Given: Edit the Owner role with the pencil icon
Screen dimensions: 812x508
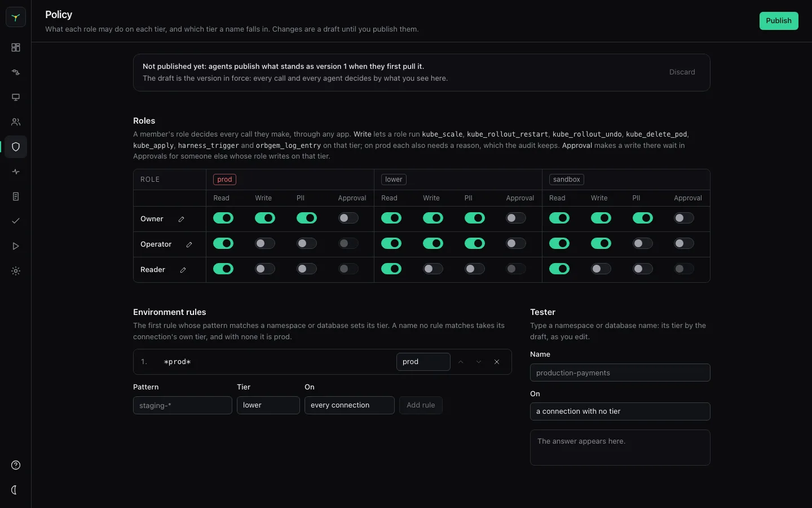Looking at the screenshot, I should 181,219.
